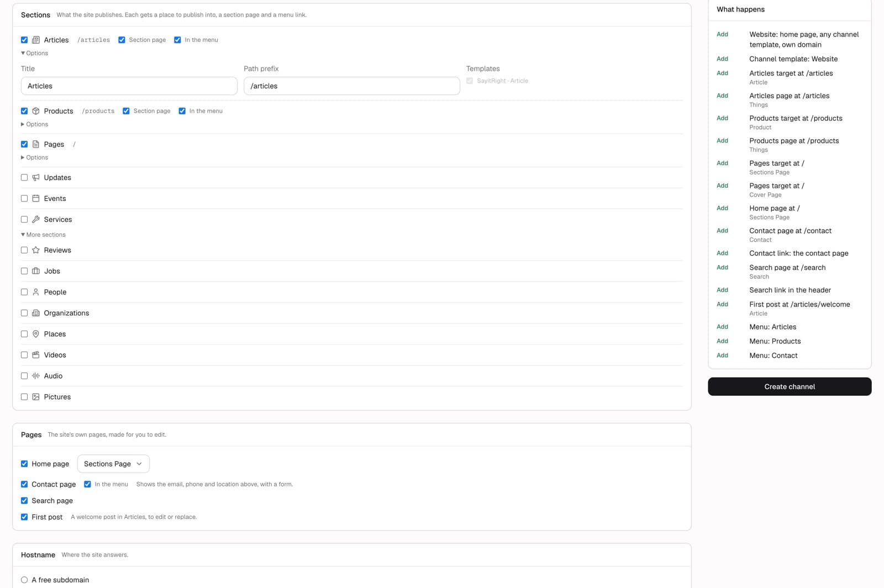Enable the Videos section checkbox
The width and height of the screenshot is (884, 588).
[x=24, y=355]
